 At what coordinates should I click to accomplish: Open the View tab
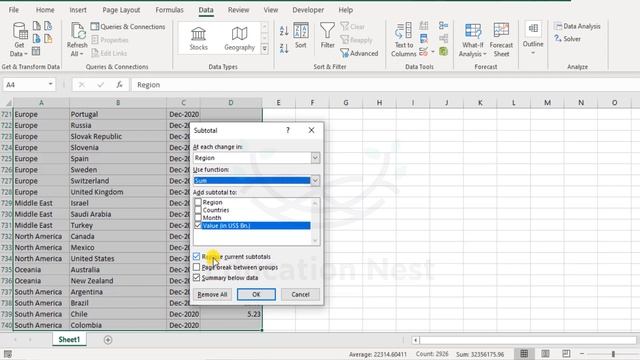coord(271,10)
